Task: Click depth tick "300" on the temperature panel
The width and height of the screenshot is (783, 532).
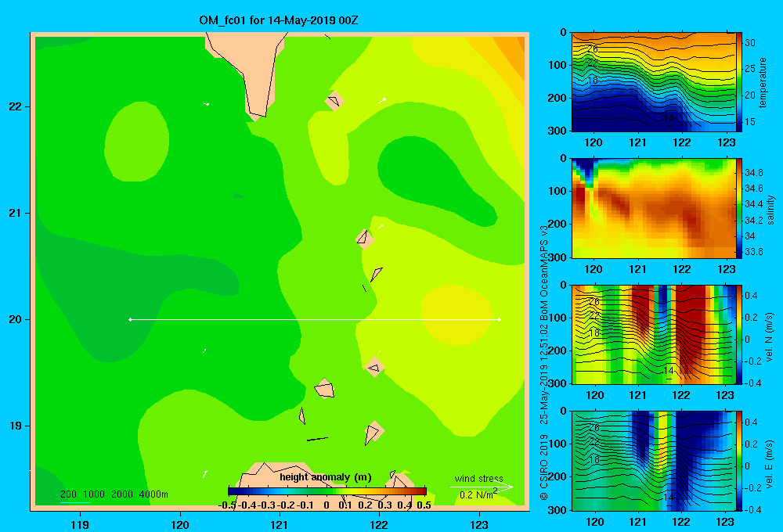Action: pyautogui.click(x=557, y=131)
